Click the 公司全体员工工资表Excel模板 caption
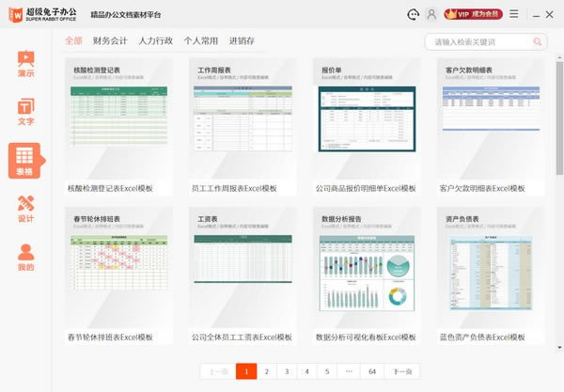The width and height of the screenshot is (564, 392). tap(242, 337)
